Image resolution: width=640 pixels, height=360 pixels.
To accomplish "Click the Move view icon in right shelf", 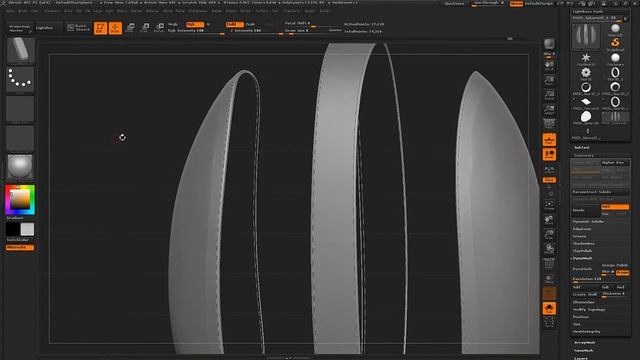I will click(549, 220).
